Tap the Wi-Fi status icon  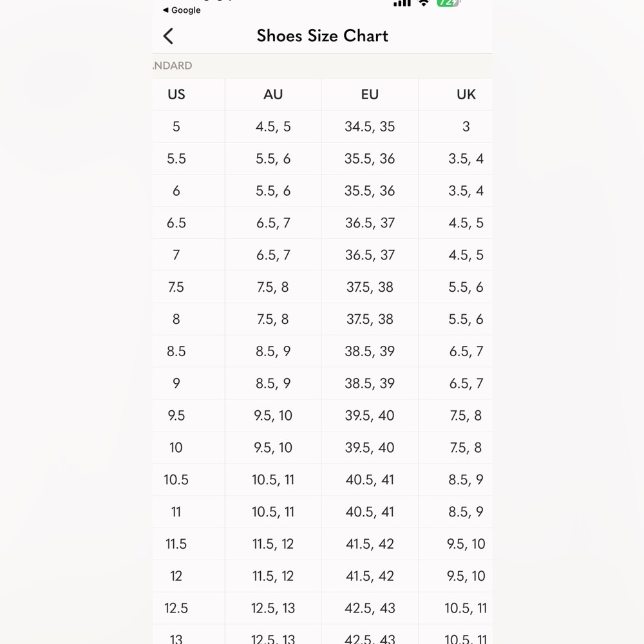[423, 3]
